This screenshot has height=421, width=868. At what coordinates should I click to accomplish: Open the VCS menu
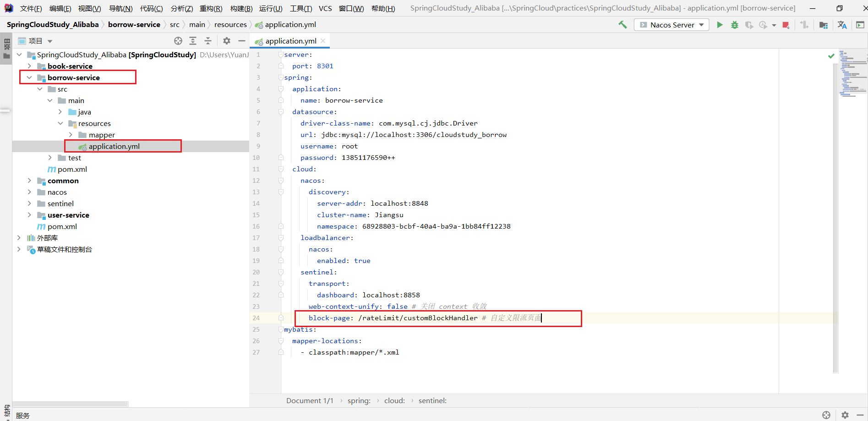pos(325,8)
